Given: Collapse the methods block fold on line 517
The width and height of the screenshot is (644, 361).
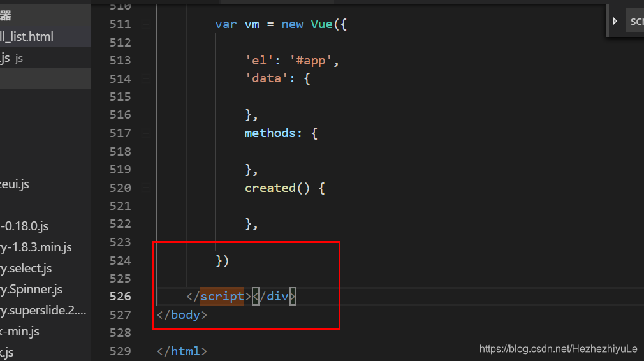Looking at the screenshot, I should 146,133.
